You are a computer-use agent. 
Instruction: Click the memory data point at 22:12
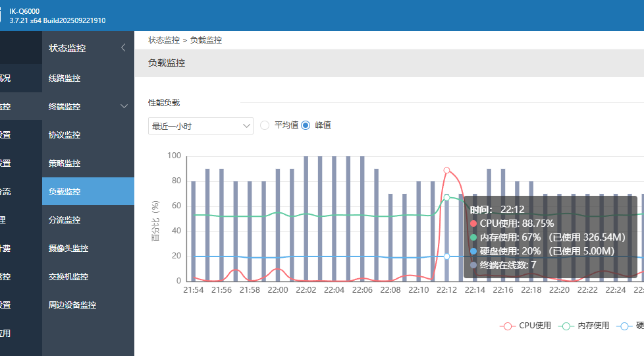tap(447, 197)
